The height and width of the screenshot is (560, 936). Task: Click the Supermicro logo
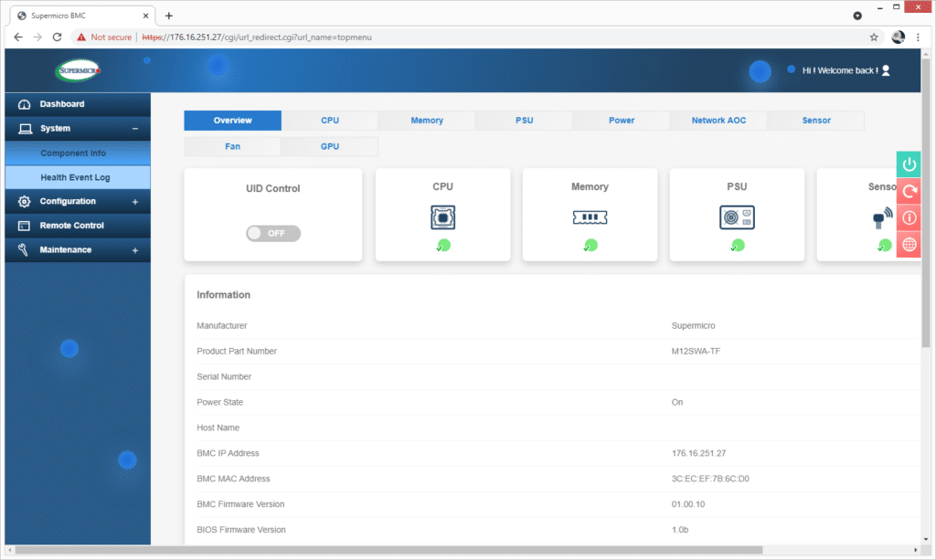coord(79,70)
